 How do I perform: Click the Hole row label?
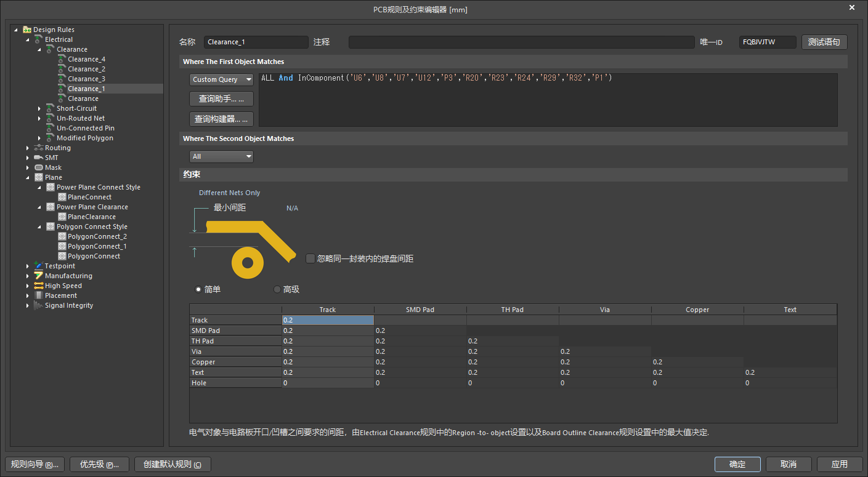235,383
